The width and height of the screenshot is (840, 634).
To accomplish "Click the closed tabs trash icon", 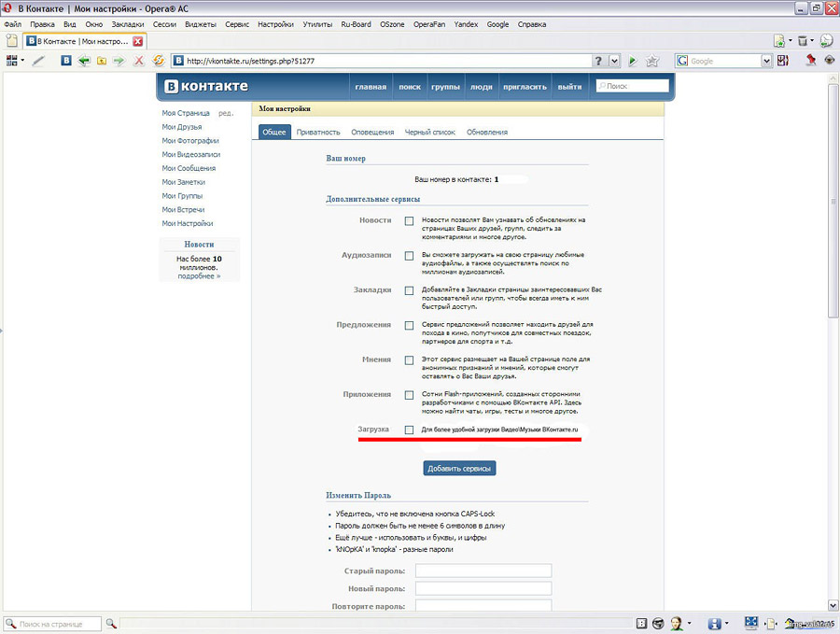I will tap(801, 41).
